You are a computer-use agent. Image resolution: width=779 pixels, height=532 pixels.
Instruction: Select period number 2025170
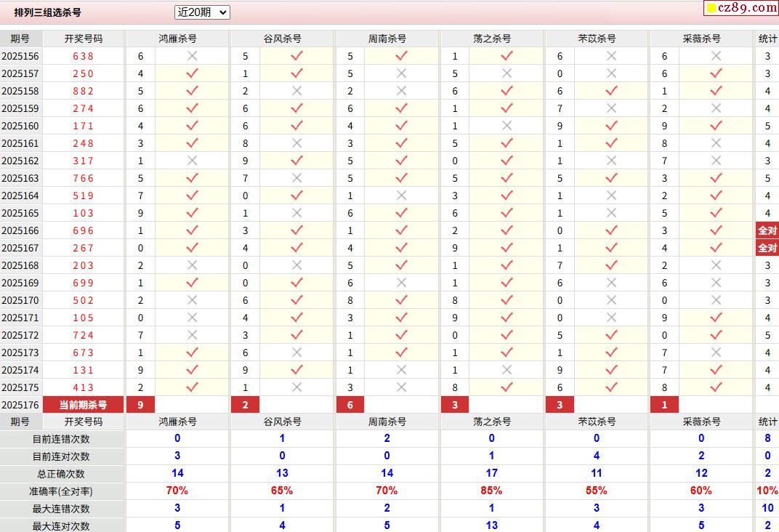tap(20, 301)
